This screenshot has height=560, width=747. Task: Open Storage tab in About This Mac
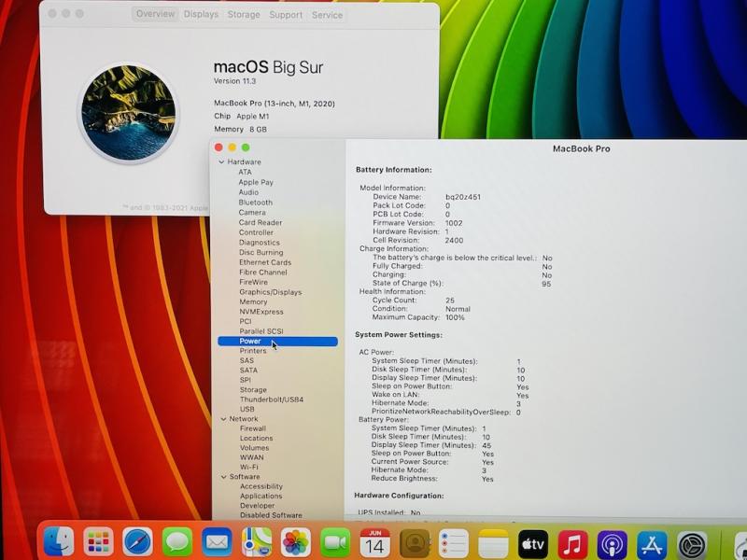coord(244,15)
